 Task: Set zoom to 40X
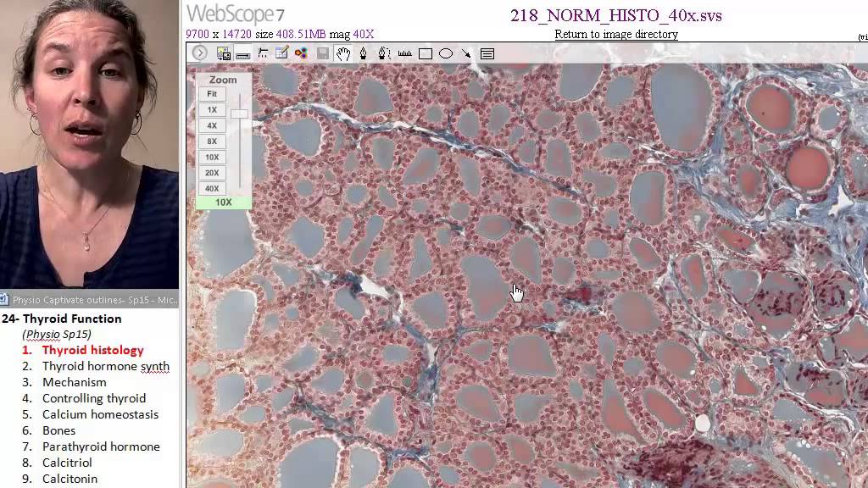pos(212,188)
